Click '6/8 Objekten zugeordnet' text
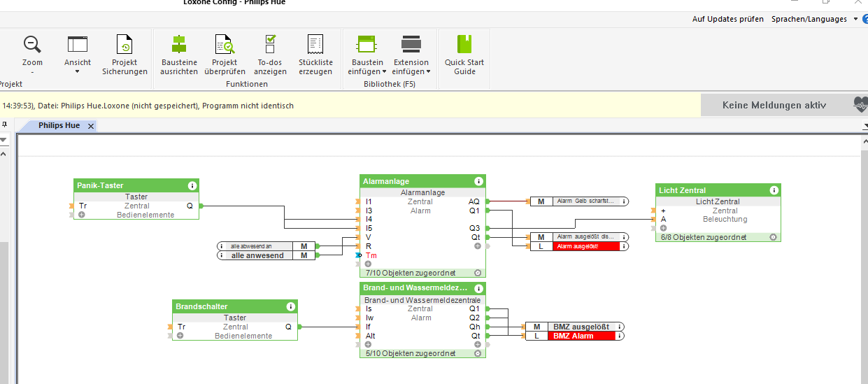868x384 pixels. tap(704, 237)
